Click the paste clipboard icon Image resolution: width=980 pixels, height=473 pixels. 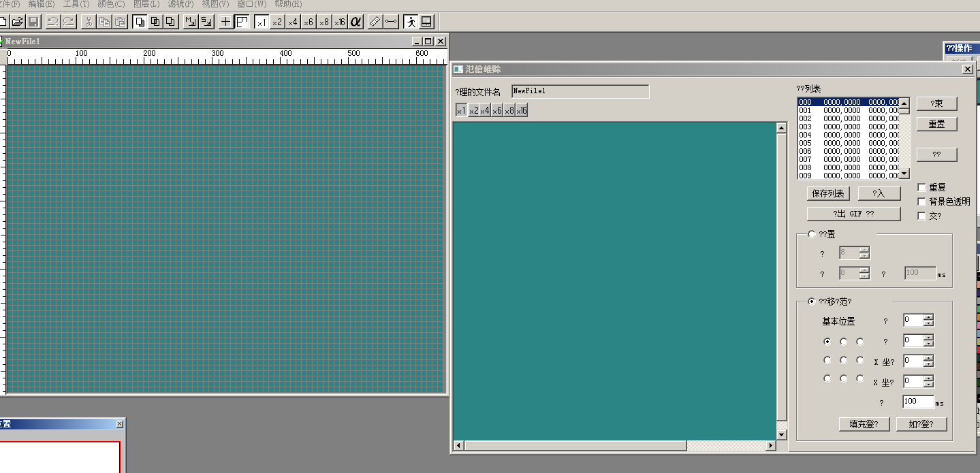point(120,22)
